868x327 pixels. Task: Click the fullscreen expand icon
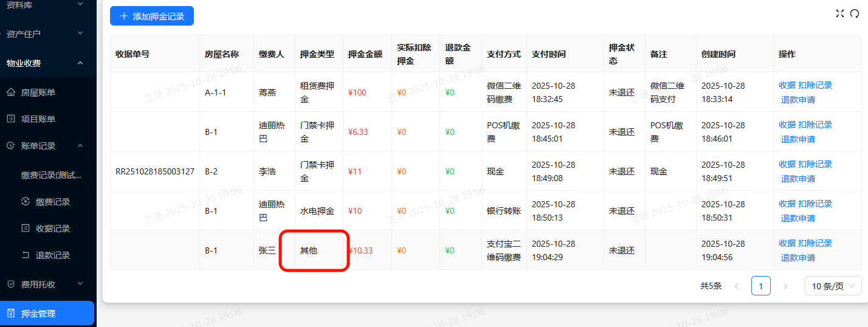(x=840, y=13)
